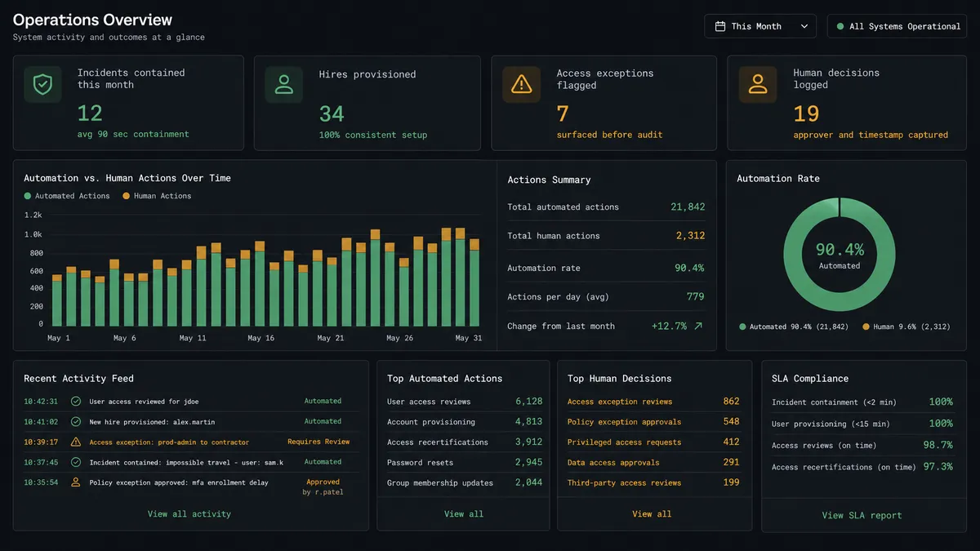Screen dimensions: 980x551
Task: Click the warning triangle on Access exceptions card
Action: (x=521, y=84)
